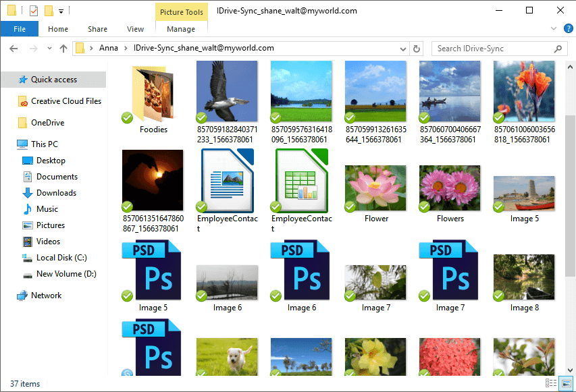
Task: Open the View ribbon tab
Action: (135, 29)
